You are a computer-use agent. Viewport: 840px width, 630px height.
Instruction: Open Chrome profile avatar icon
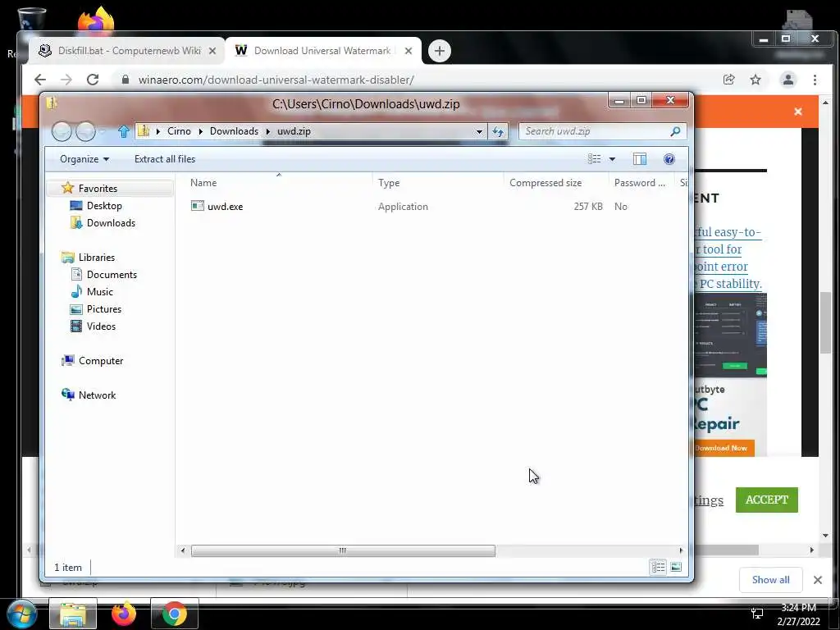point(788,80)
